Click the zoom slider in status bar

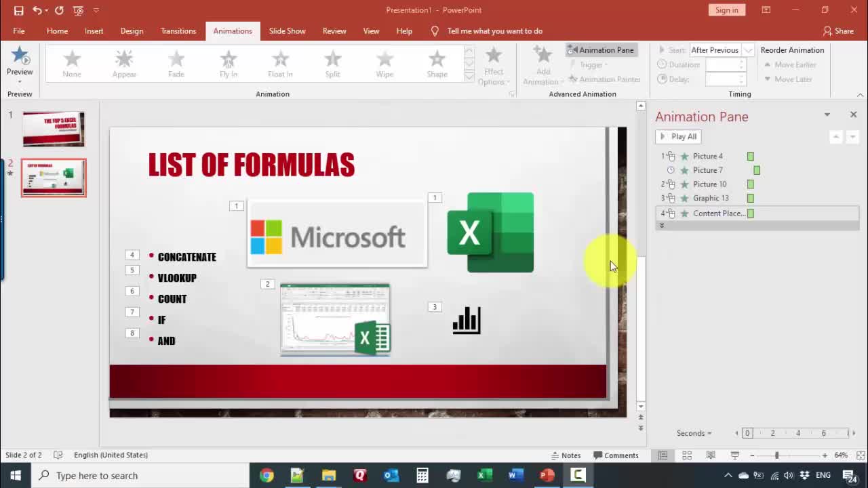776,455
